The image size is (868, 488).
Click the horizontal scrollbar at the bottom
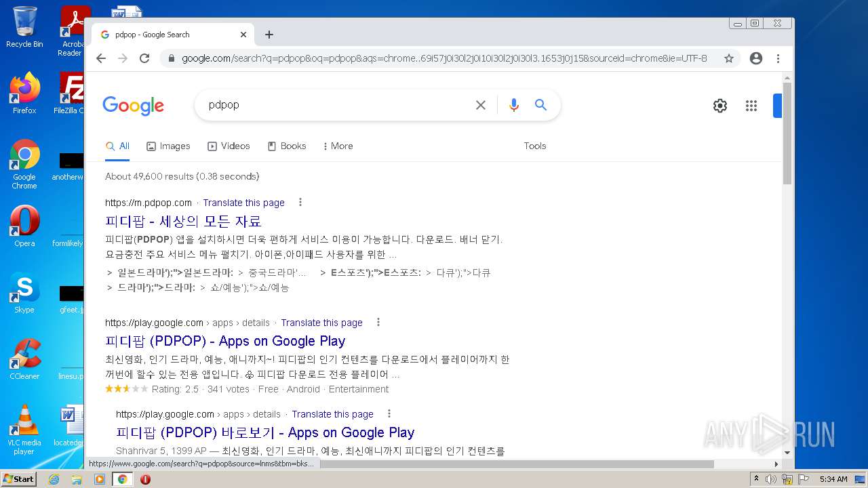point(400,464)
